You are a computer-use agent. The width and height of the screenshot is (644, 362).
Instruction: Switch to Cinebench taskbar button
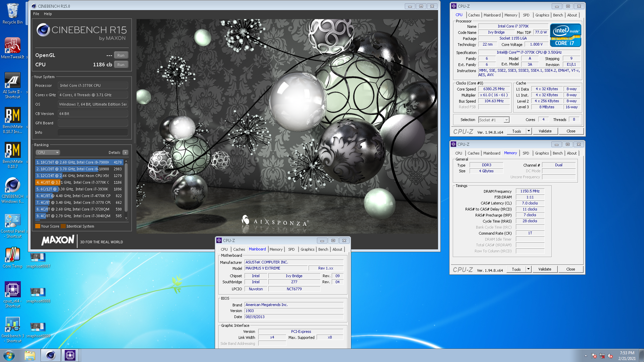click(x=51, y=355)
